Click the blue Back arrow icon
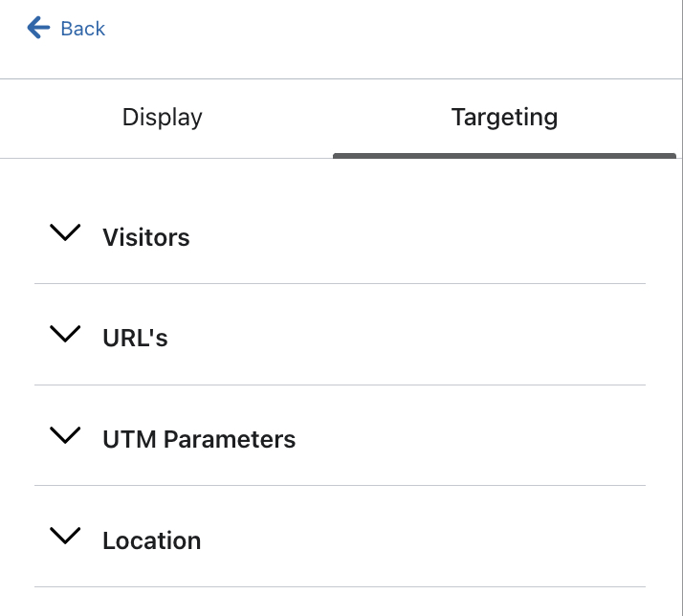 pyautogui.click(x=38, y=28)
